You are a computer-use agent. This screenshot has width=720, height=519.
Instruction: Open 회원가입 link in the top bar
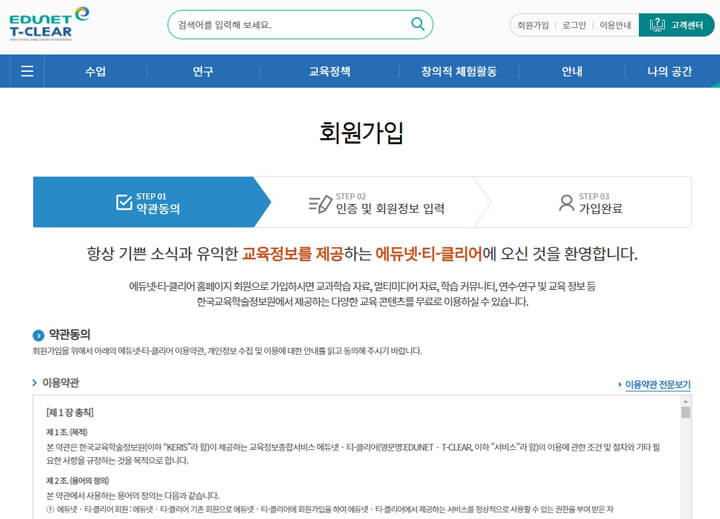(x=533, y=25)
